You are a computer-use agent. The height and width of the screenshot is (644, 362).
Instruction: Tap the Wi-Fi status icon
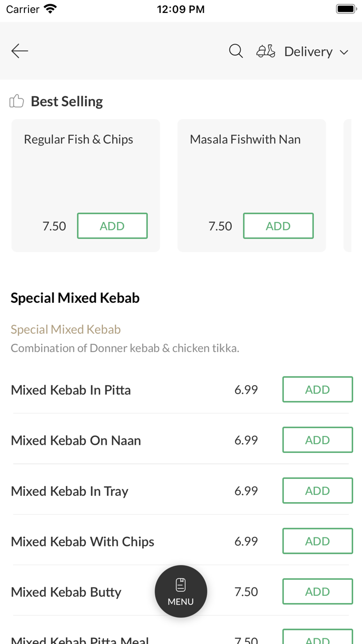(50, 9)
